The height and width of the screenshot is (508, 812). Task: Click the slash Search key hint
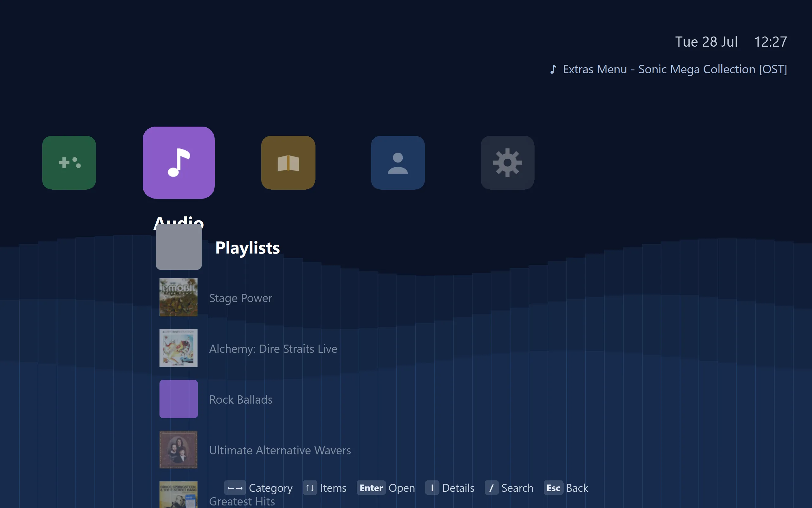pos(509,488)
